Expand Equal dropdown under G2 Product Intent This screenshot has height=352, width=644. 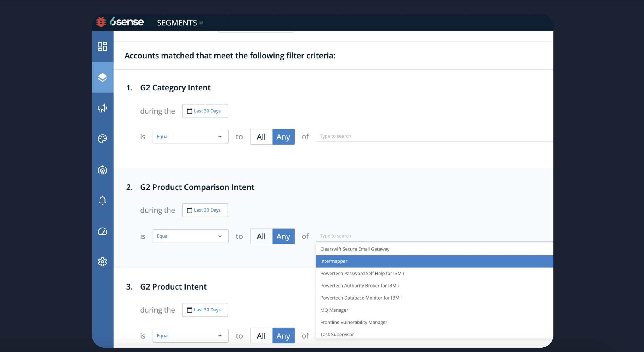[x=190, y=336]
